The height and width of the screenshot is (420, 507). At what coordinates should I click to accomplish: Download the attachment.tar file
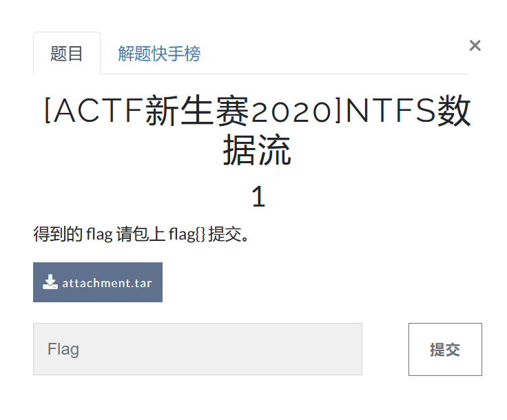coord(98,282)
